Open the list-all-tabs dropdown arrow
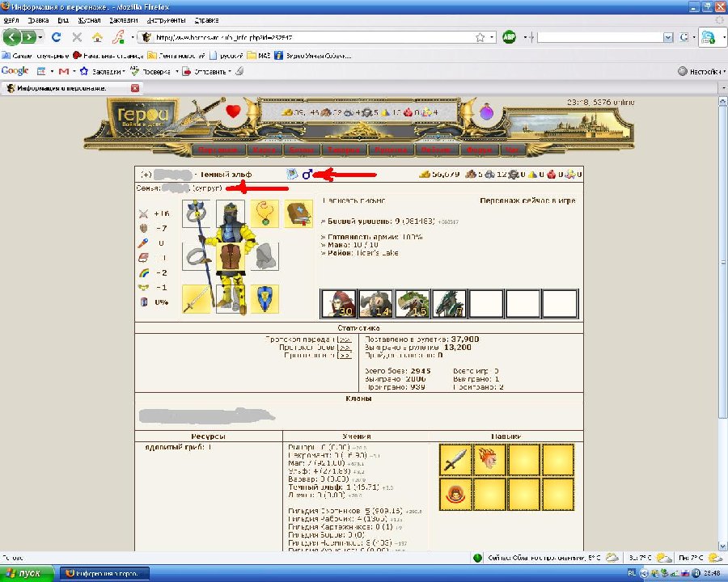This screenshot has height=582, width=728. pos(723,88)
